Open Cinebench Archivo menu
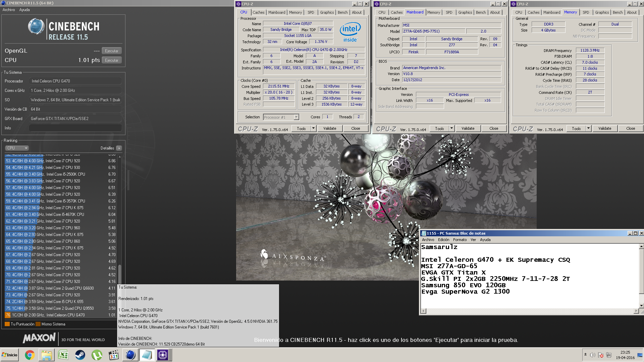The image size is (644, 362). coord(9,10)
